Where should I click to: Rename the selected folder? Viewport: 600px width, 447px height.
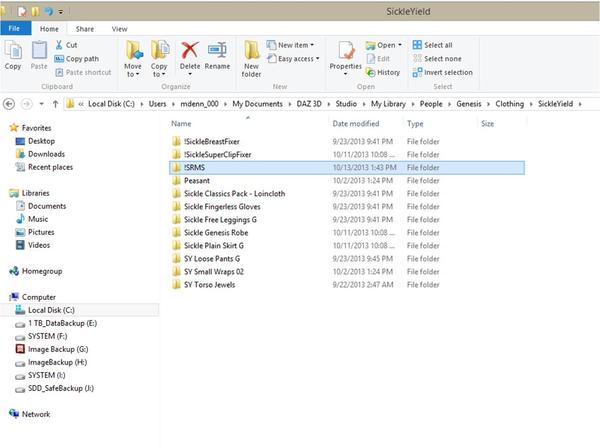(217, 55)
